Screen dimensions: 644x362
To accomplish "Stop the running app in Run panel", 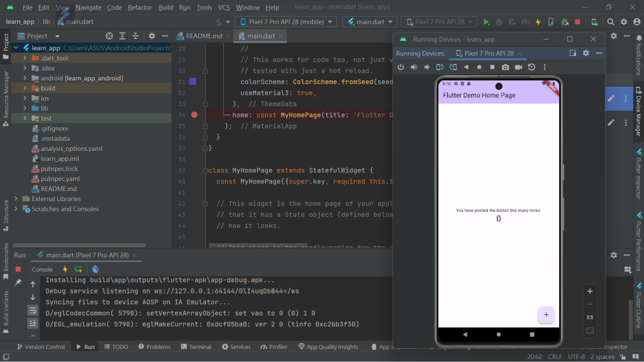I will (18, 269).
